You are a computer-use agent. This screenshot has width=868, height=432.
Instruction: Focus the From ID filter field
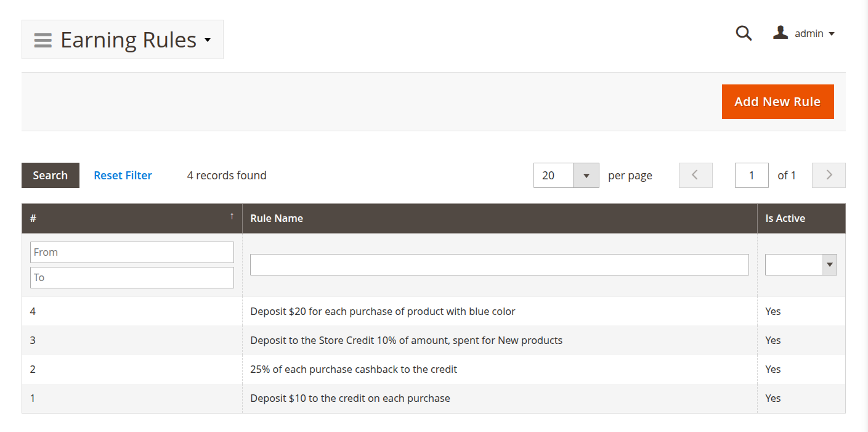132,252
